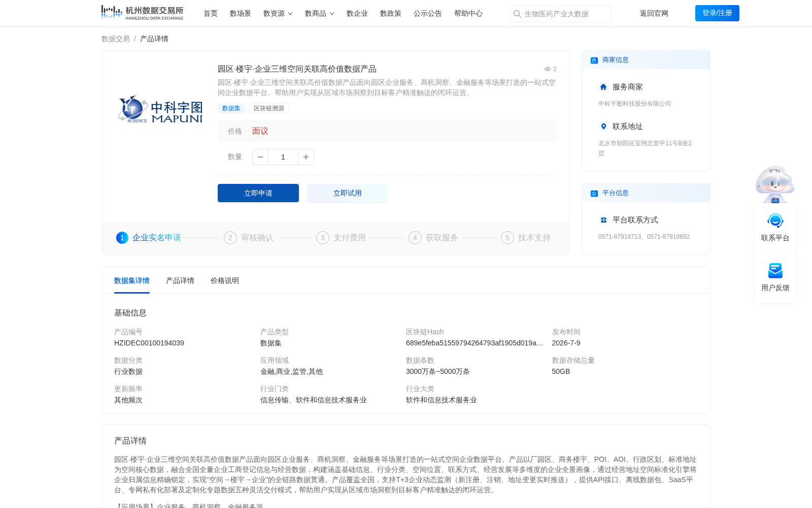Click merchant name 中科宇图科技股份有限公司
This screenshot has height=508, width=812.
coord(634,104)
